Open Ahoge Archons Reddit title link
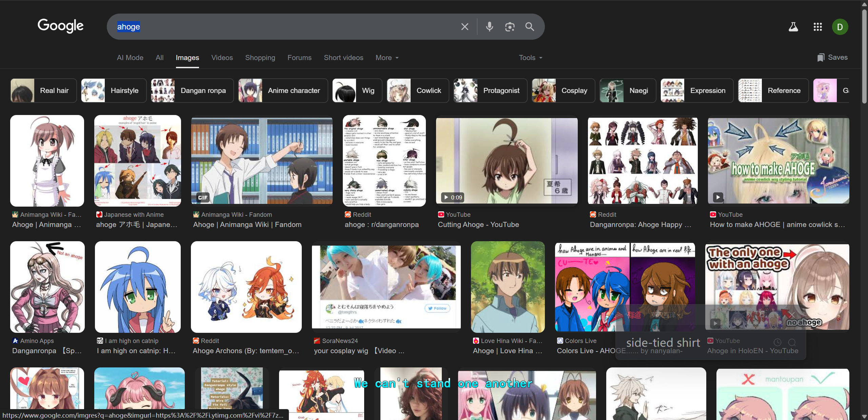Image resolution: width=868 pixels, height=420 pixels. click(246, 351)
